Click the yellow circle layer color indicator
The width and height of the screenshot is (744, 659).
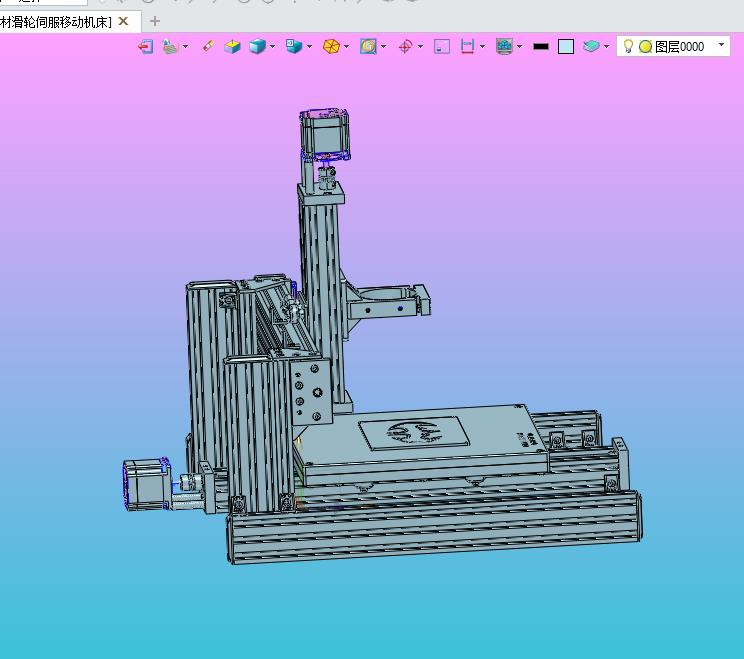pos(645,46)
